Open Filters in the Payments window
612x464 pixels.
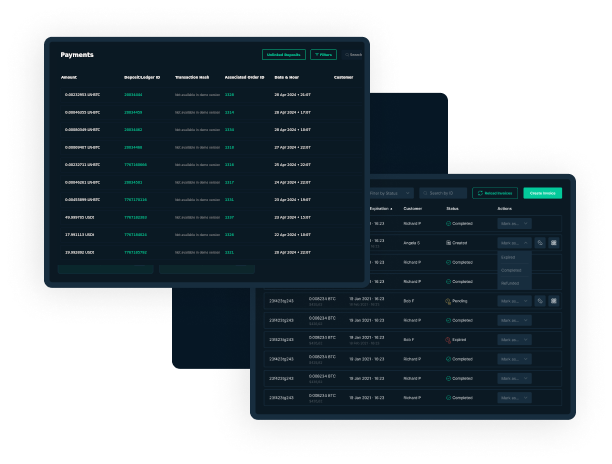coord(323,55)
